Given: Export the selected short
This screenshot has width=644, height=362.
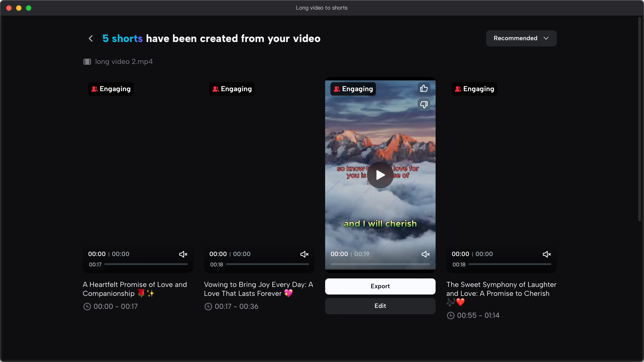Looking at the screenshot, I should click(380, 286).
